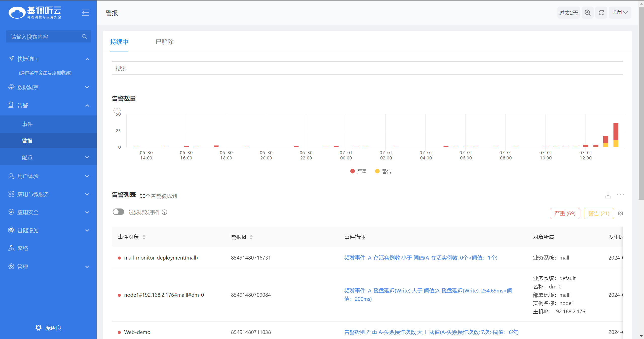This screenshot has width=644, height=339.
Task: Expand the 用户体验 menu
Action: point(87,176)
